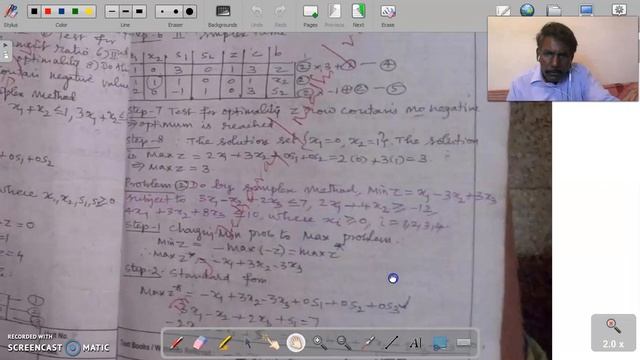Open the Backgrounds chooser
This screenshot has width=640, height=360.
pos(223,11)
